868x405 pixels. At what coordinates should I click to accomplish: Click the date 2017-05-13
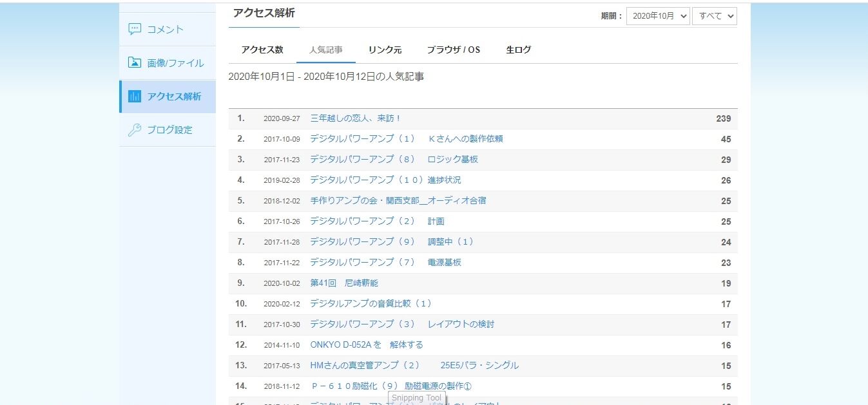282,366
